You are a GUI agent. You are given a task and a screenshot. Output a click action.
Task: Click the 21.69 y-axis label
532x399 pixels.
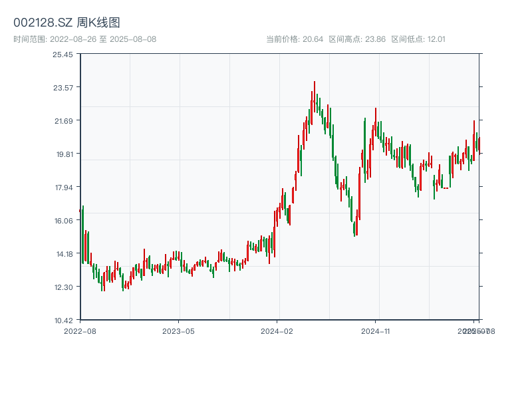(64, 121)
